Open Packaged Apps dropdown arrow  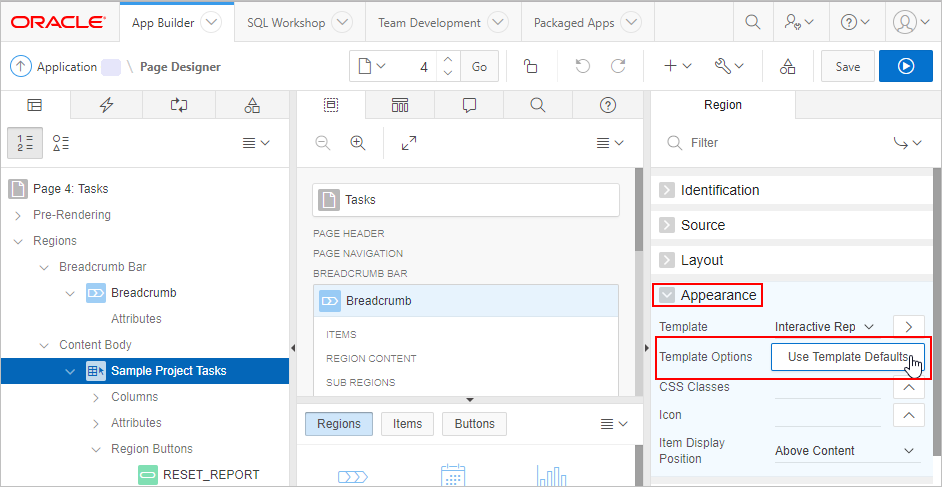631,23
